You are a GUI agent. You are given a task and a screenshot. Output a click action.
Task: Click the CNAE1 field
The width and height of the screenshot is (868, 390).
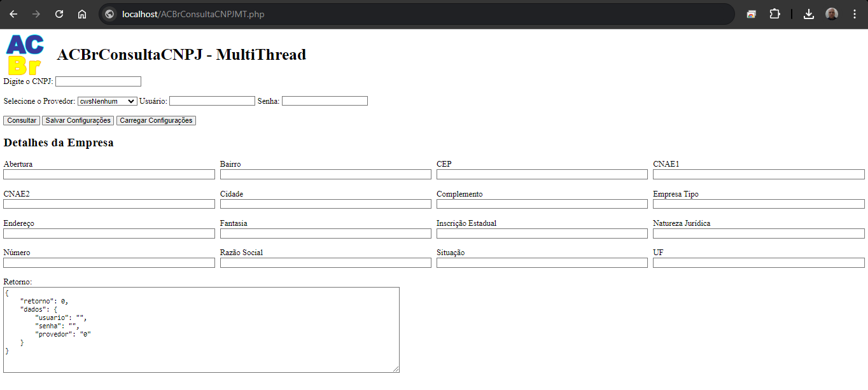coord(759,174)
